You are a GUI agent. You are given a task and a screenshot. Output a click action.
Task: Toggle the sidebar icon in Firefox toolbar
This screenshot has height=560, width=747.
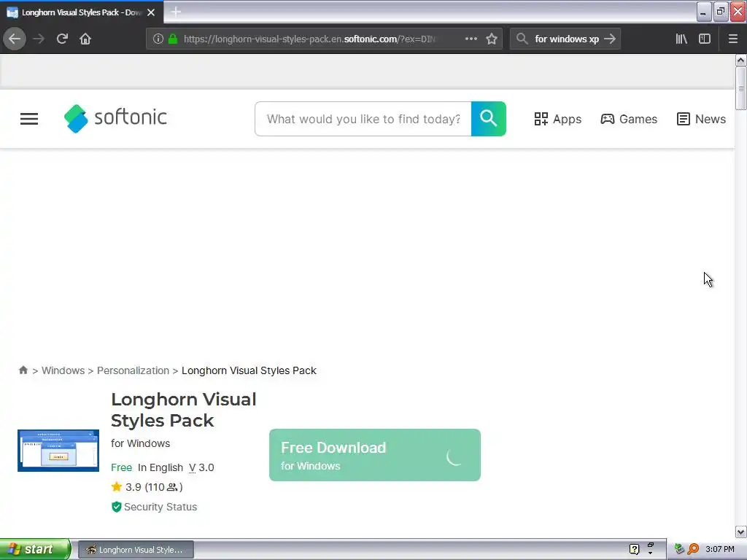tap(705, 39)
